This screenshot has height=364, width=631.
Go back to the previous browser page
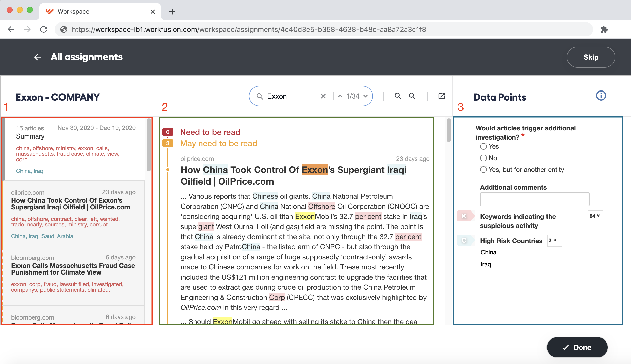11,29
